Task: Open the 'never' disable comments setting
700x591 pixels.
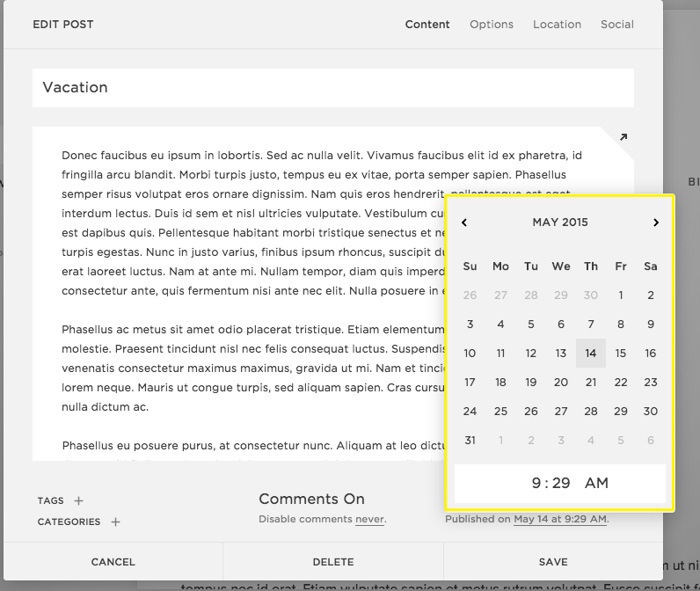Action: click(x=369, y=520)
